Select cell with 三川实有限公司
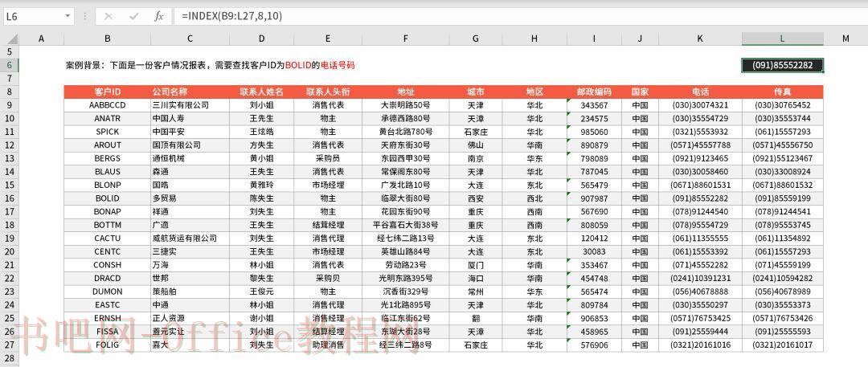This screenshot has width=868, height=367. [x=190, y=105]
